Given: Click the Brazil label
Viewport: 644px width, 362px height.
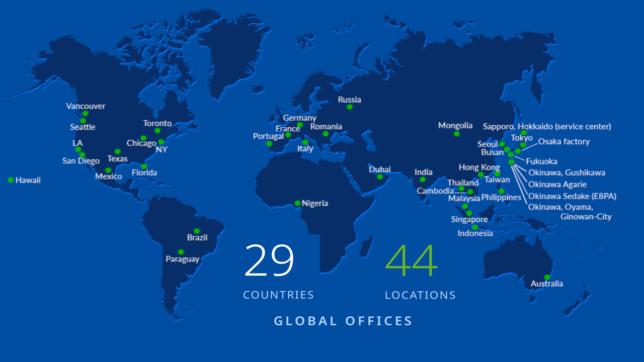Looking at the screenshot, I should [197, 237].
